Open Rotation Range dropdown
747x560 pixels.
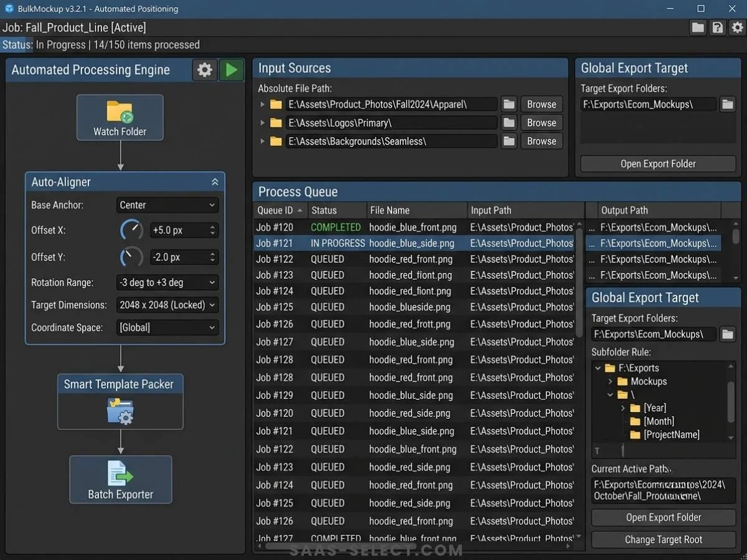[x=167, y=282]
